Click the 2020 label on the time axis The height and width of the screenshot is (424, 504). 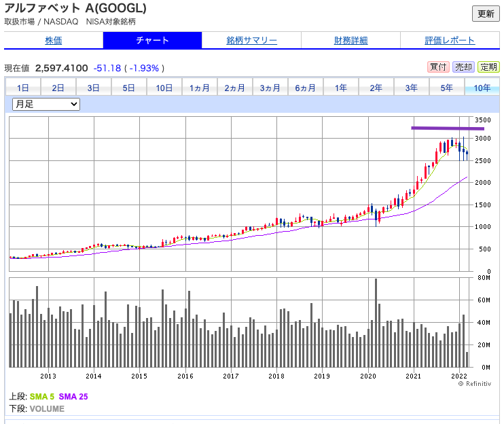[368, 376]
